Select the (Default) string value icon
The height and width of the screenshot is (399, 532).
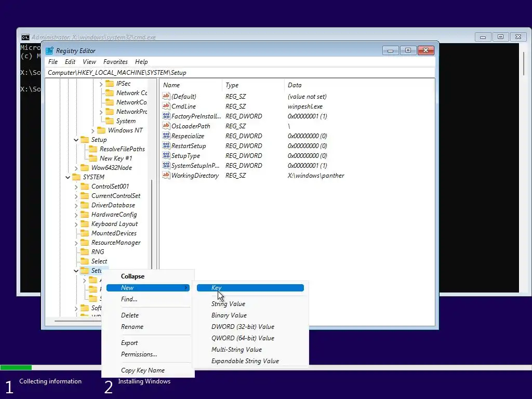pos(166,96)
